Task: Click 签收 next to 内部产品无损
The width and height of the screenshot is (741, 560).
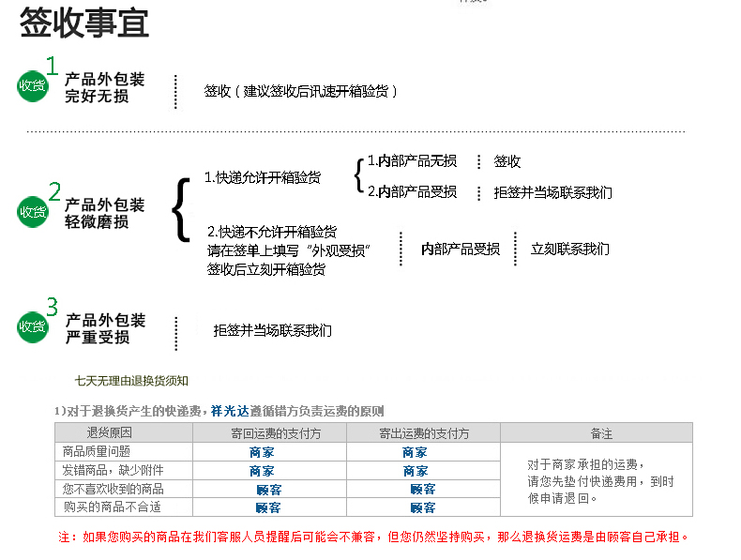Action: click(507, 161)
